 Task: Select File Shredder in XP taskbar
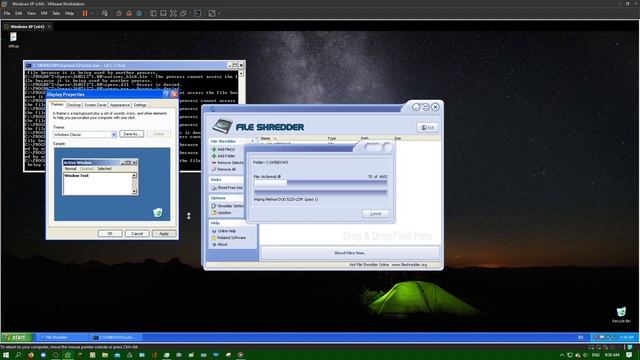coord(62,338)
